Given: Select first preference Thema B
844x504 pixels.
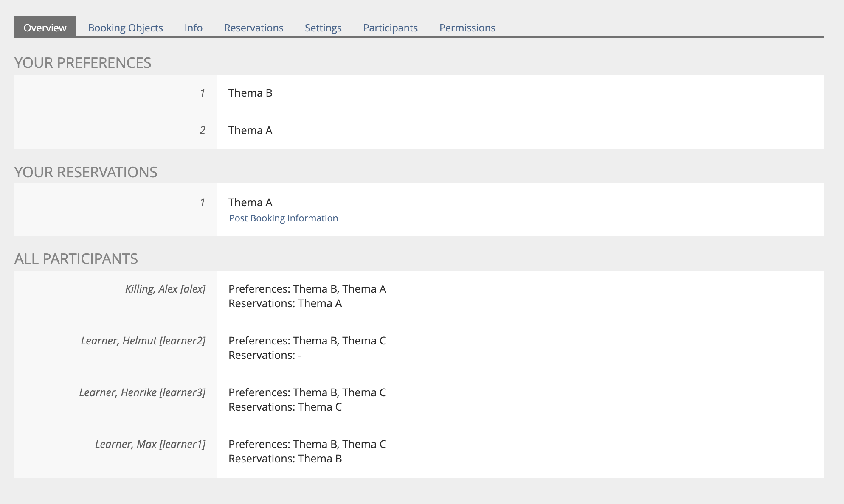Looking at the screenshot, I should click(250, 93).
